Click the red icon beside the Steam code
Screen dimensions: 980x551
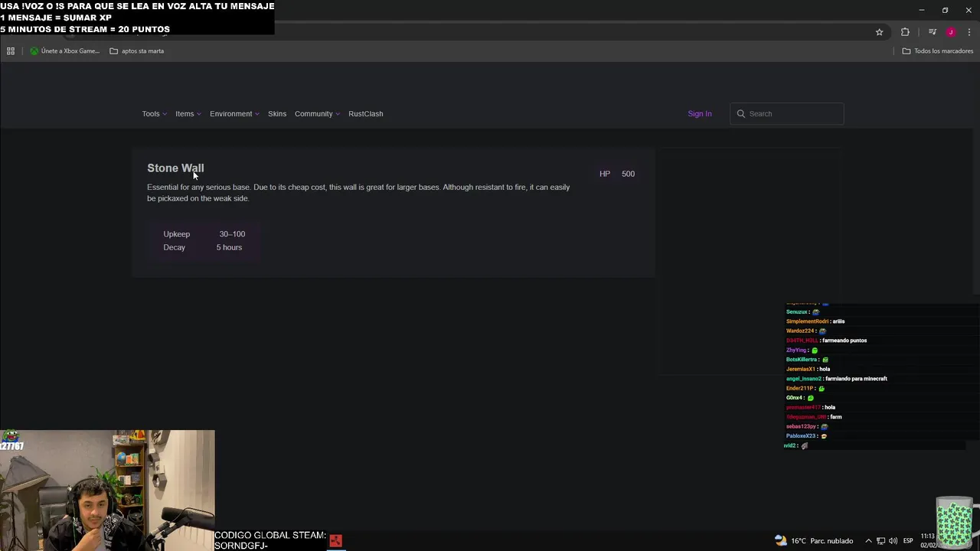pos(335,540)
